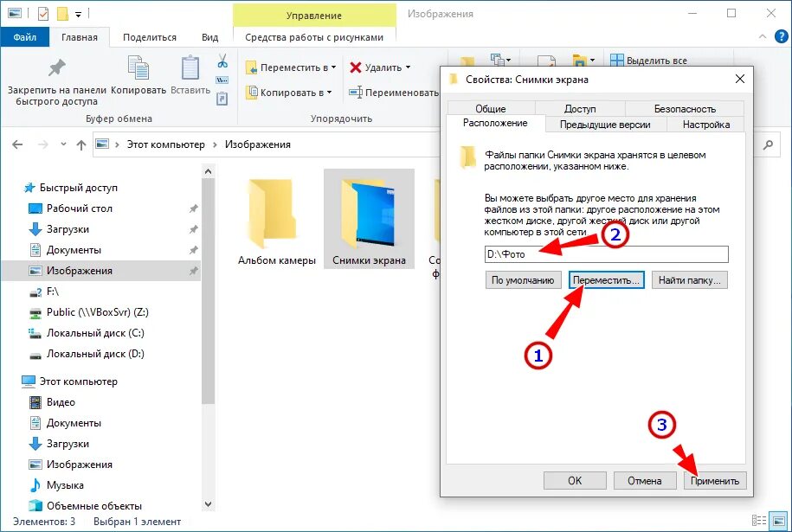The width and height of the screenshot is (792, 532).
Task: Click the Copy path icon under scissors
Action: (x=222, y=80)
